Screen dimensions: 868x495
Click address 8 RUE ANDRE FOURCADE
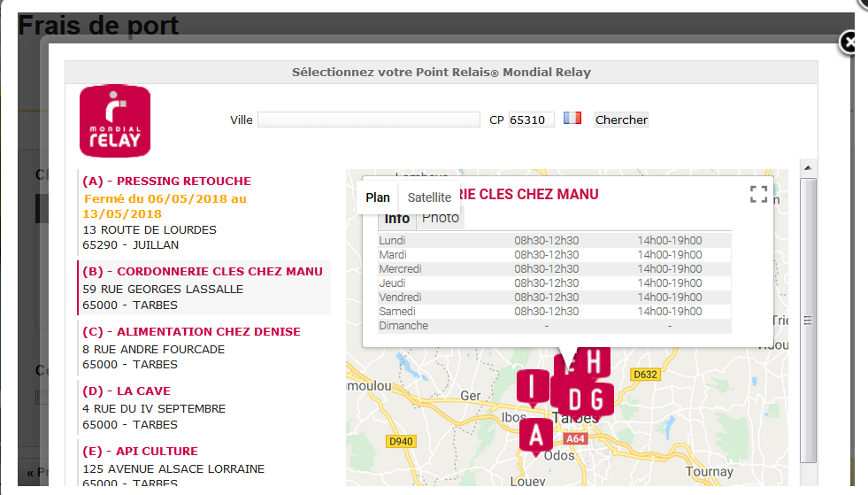click(153, 349)
